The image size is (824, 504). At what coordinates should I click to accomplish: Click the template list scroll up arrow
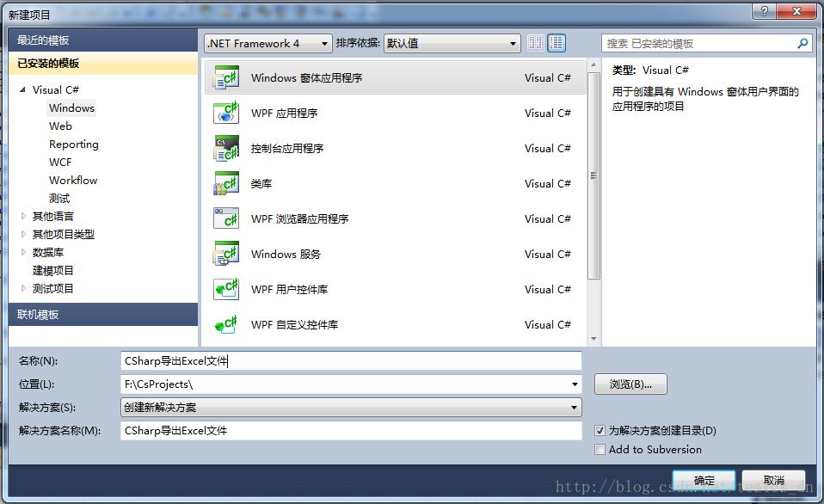pyautogui.click(x=593, y=65)
